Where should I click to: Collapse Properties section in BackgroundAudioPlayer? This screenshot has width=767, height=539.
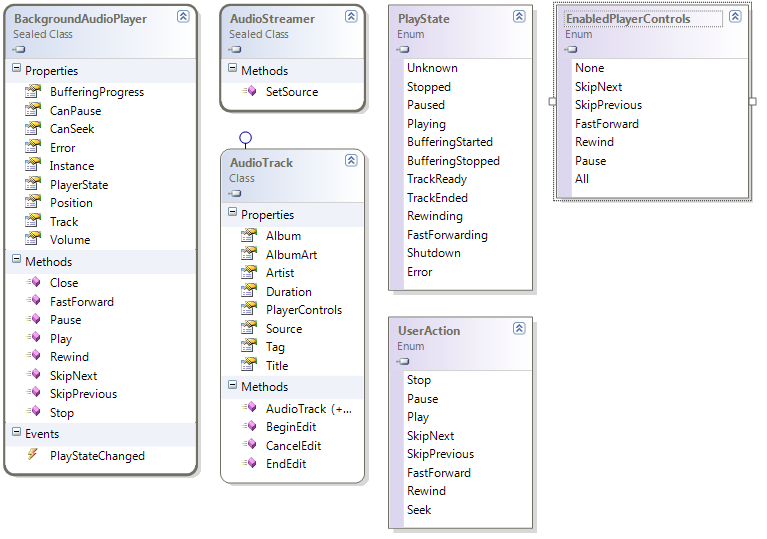click(17, 68)
